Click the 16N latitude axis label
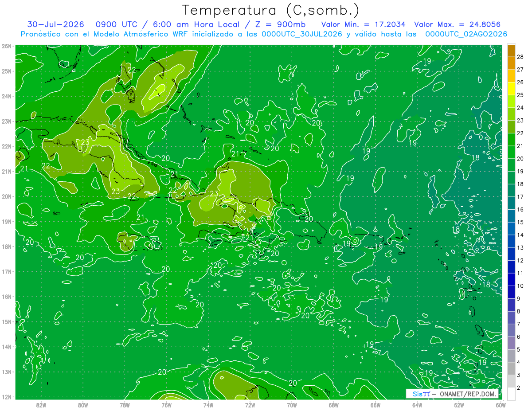532x411 pixels. pos(6,297)
